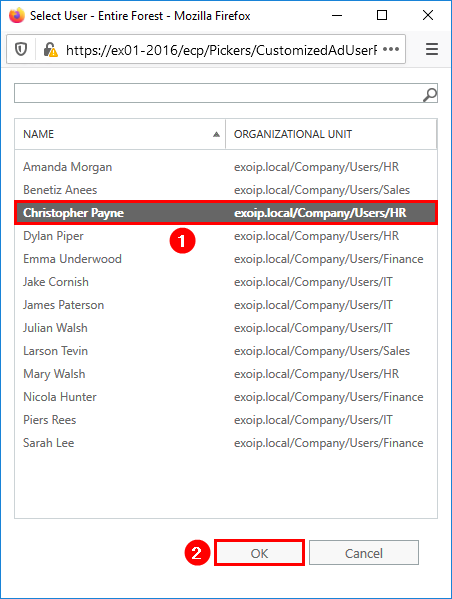Viewport: 452px width, 599px height.
Task: Click the search magnifier icon
Action: [430, 94]
